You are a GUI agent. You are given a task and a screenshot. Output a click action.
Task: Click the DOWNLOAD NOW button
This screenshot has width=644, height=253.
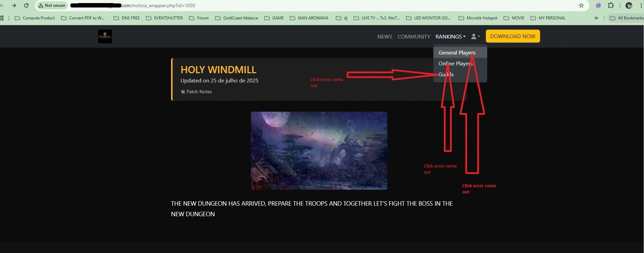pyautogui.click(x=513, y=36)
